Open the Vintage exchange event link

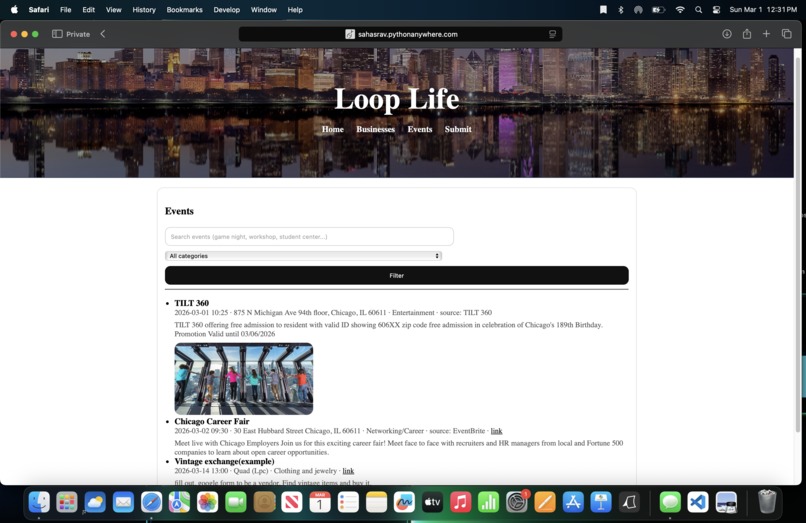[x=348, y=471]
